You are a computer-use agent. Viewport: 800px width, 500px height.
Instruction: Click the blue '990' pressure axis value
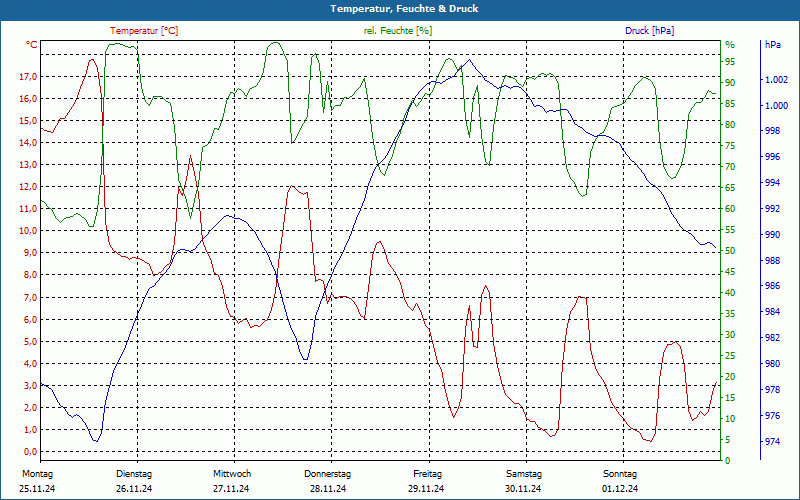click(773, 235)
